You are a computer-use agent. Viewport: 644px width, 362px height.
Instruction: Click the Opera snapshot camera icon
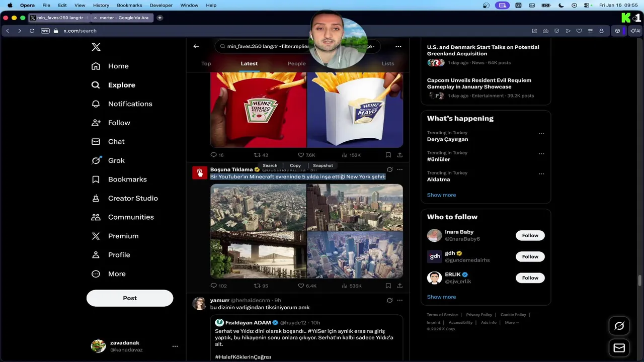point(545,31)
